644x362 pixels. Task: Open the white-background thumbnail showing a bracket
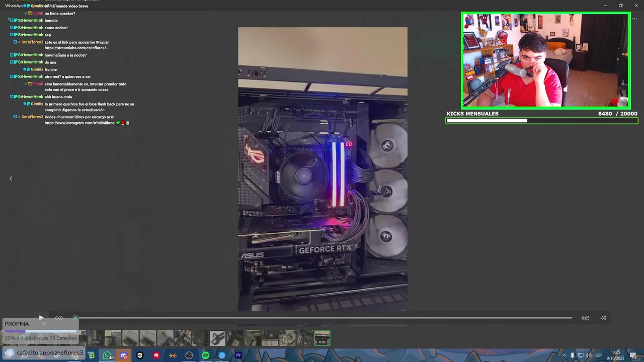point(217,338)
